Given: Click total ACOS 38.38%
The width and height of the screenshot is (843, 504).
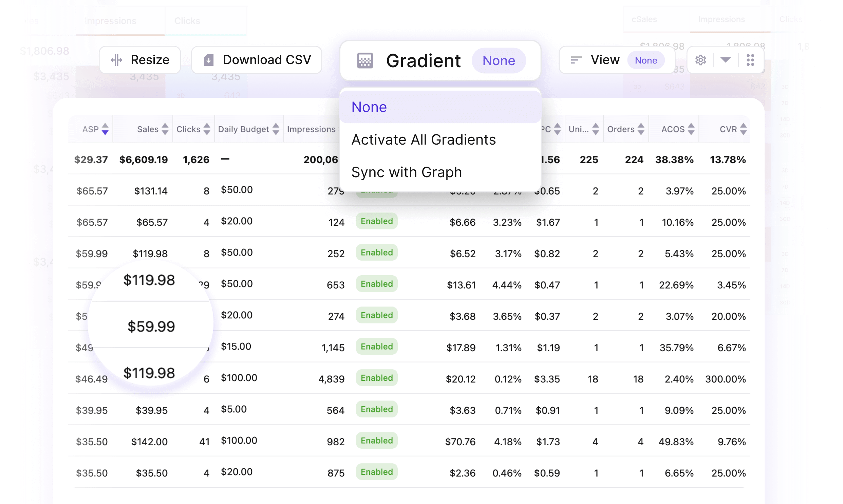Looking at the screenshot, I should [674, 160].
